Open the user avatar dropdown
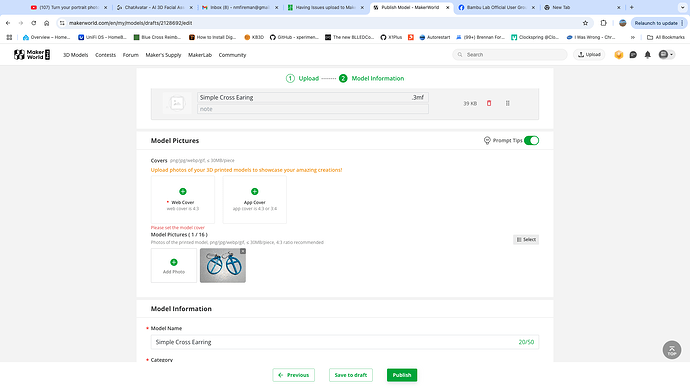The height and width of the screenshot is (388, 690). [666, 55]
